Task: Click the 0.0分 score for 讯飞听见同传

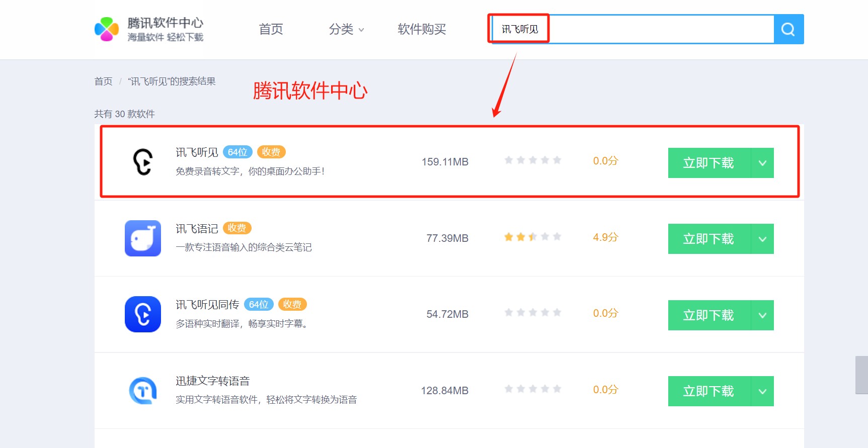Action: [x=605, y=313]
